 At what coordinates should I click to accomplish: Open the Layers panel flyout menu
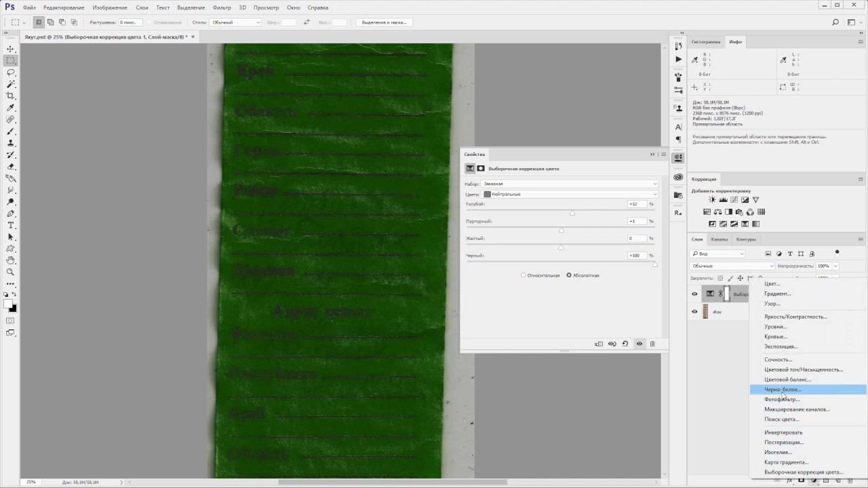click(861, 239)
